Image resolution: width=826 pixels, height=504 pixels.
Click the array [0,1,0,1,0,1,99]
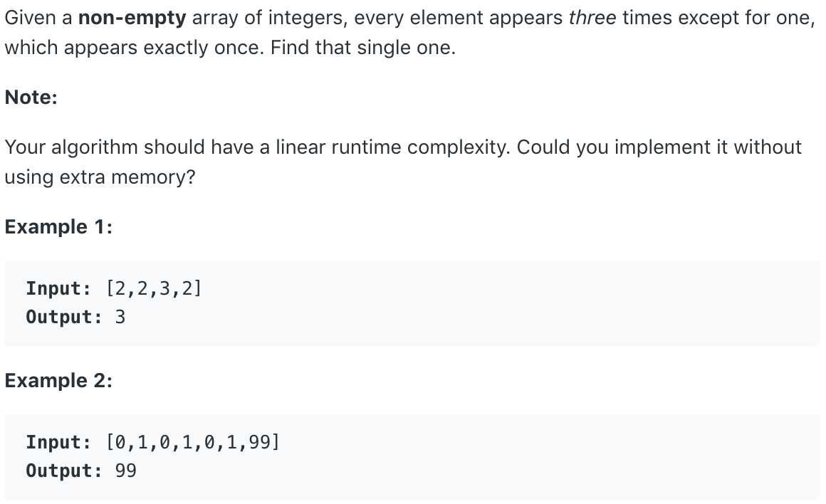pyautogui.click(x=193, y=442)
